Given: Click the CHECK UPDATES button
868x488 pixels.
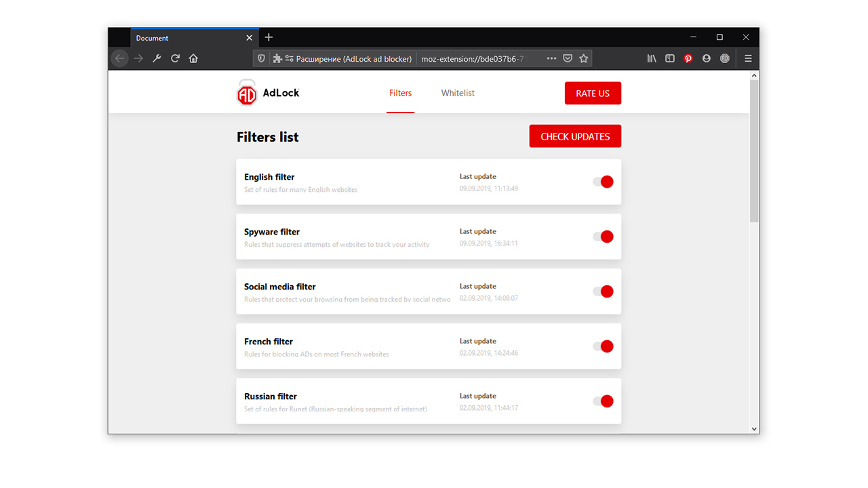Looking at the screenshot, I should click(x=575, y=136).
